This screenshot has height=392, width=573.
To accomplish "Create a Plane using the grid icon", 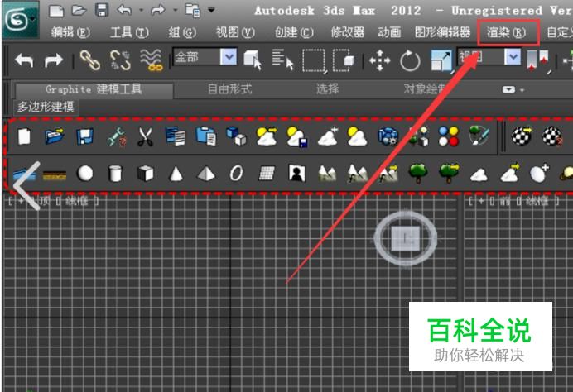I will tap(267, 174).
